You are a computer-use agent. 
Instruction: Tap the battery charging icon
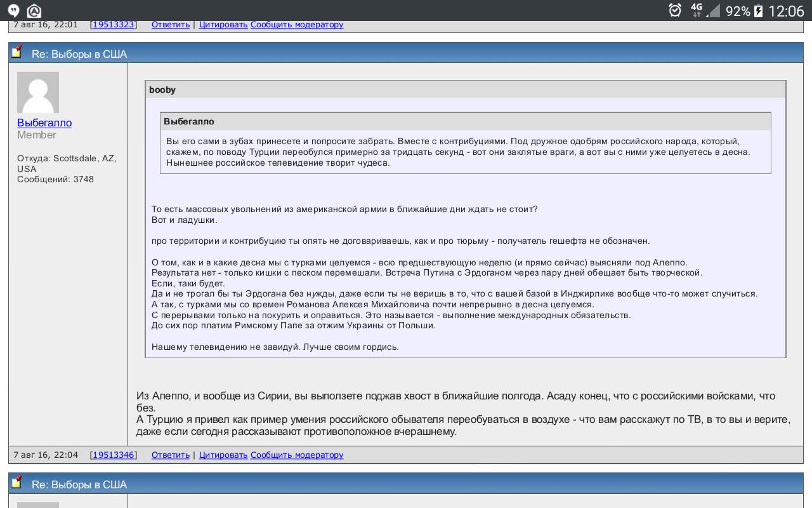(x=759, y=11)
